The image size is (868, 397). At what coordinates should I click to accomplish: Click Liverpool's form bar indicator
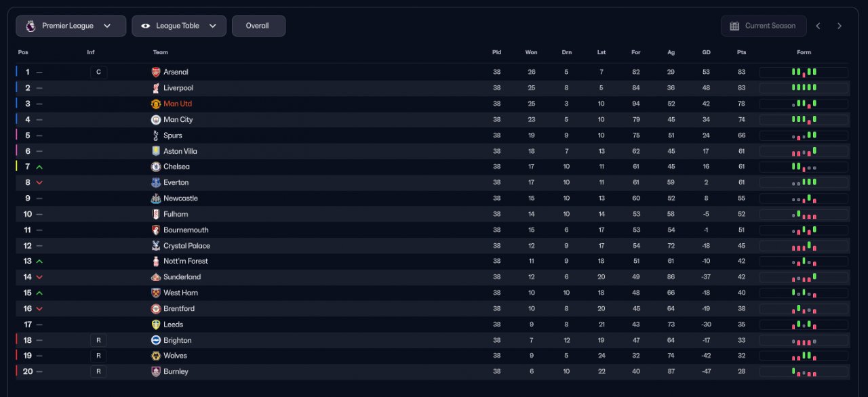coord(804,88)
